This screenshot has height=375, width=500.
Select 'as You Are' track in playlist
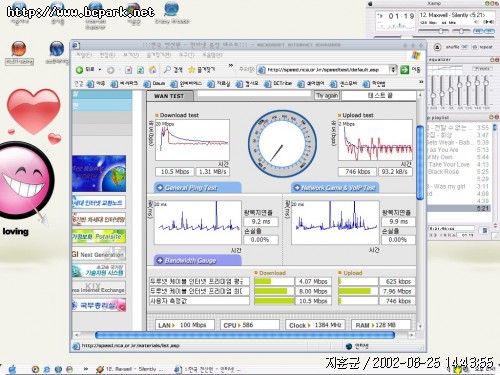[458, 150]
